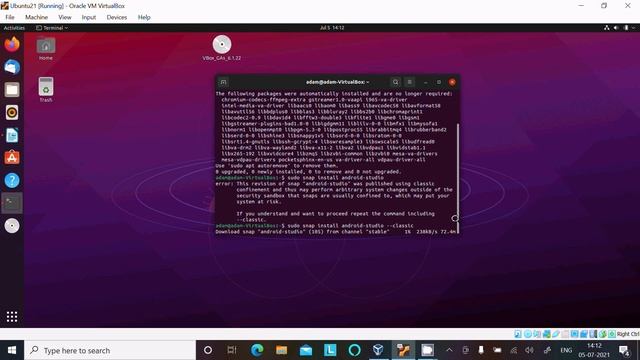Click the Right Ctrl host key indicator

pos(628,334)
